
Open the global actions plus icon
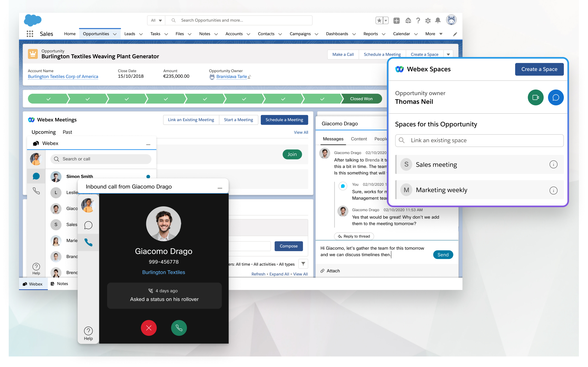click(x=396, y=21)
